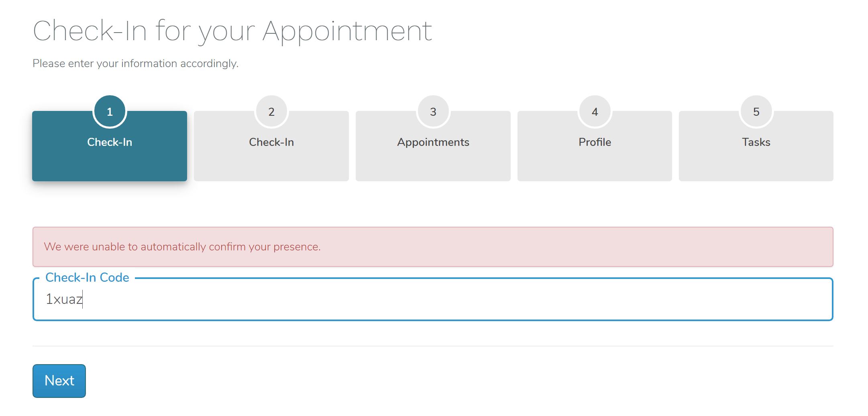Click the page title Check-In for your Appointment
This screenshot has height=416, width=868.
(233, 30)
